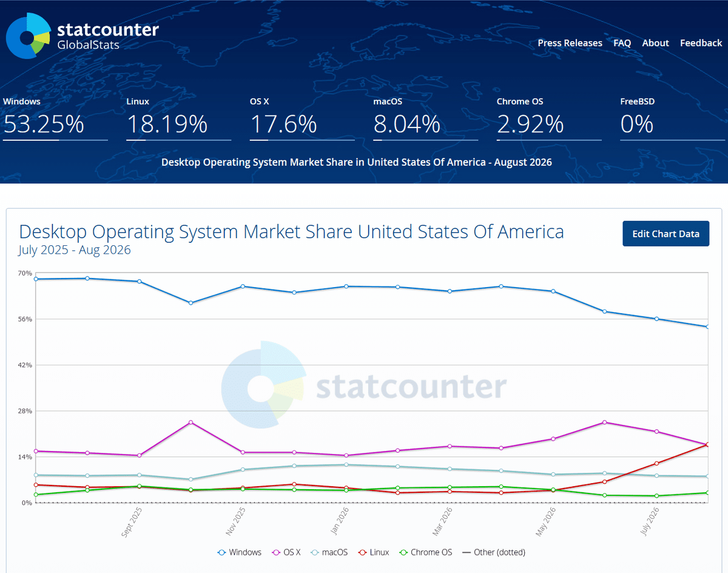
Task: Go to the About page
Action: click(x=655, y=43)
